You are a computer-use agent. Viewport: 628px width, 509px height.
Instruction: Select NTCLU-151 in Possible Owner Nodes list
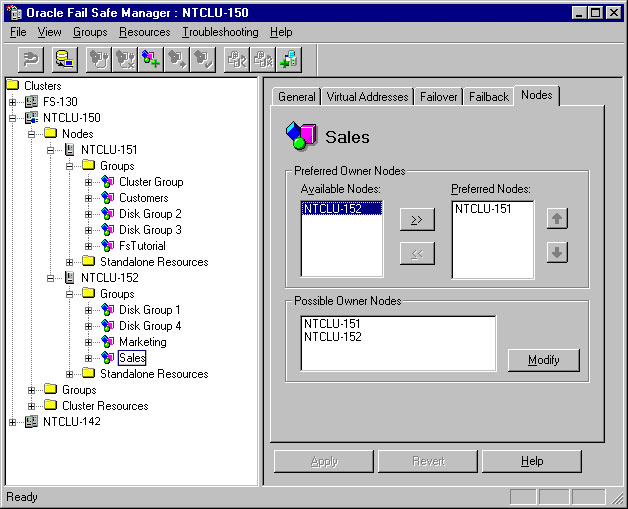332,324
